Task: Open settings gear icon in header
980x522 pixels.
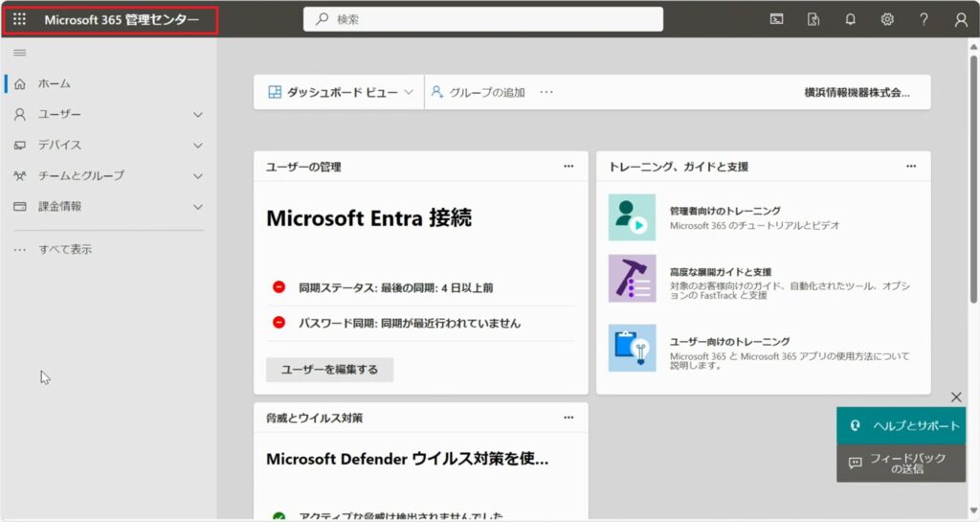Action: [x=887, y=19]
